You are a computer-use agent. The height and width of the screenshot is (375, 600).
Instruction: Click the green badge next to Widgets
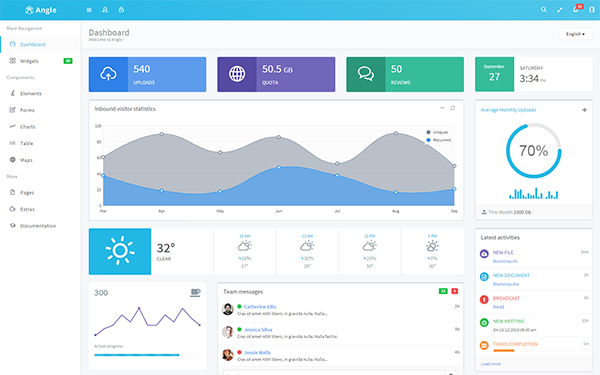[68, 61]
